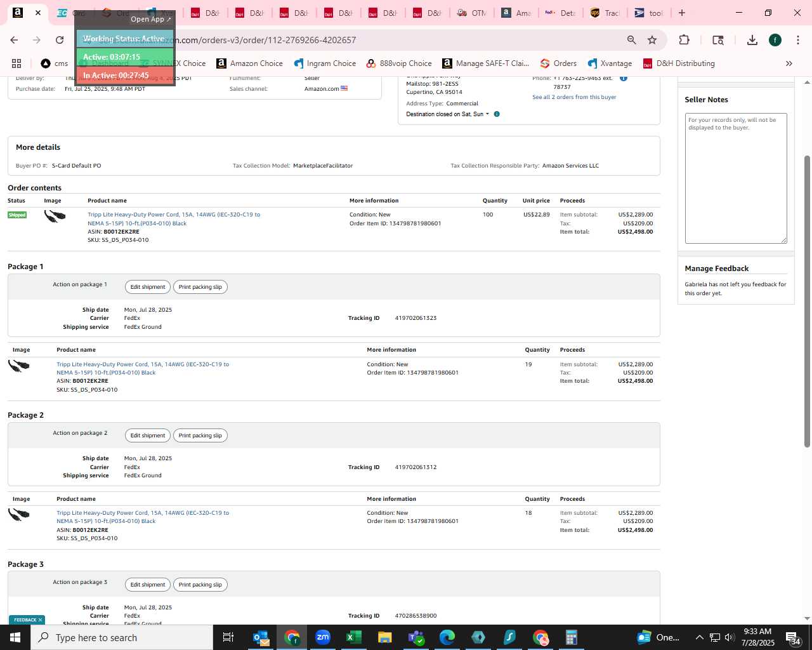Click the browser back arrow
Viewport: 812px width, 650px height.
pyautogui.click(x=14, y=40)
